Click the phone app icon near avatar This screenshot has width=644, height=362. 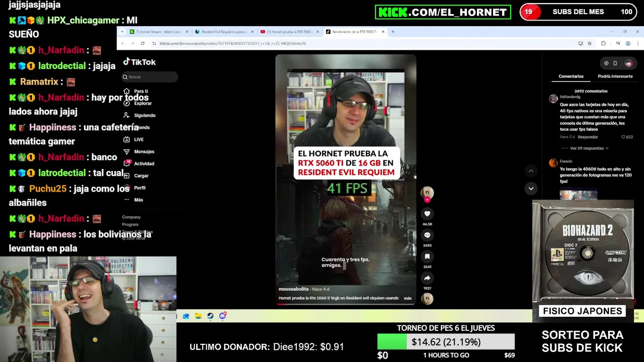tap(615, 63)
